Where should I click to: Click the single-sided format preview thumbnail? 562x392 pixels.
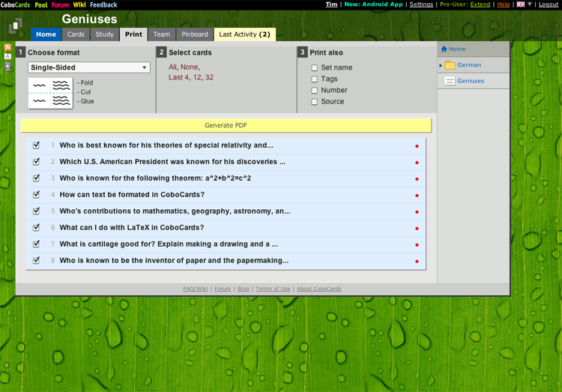pos(50,94)
